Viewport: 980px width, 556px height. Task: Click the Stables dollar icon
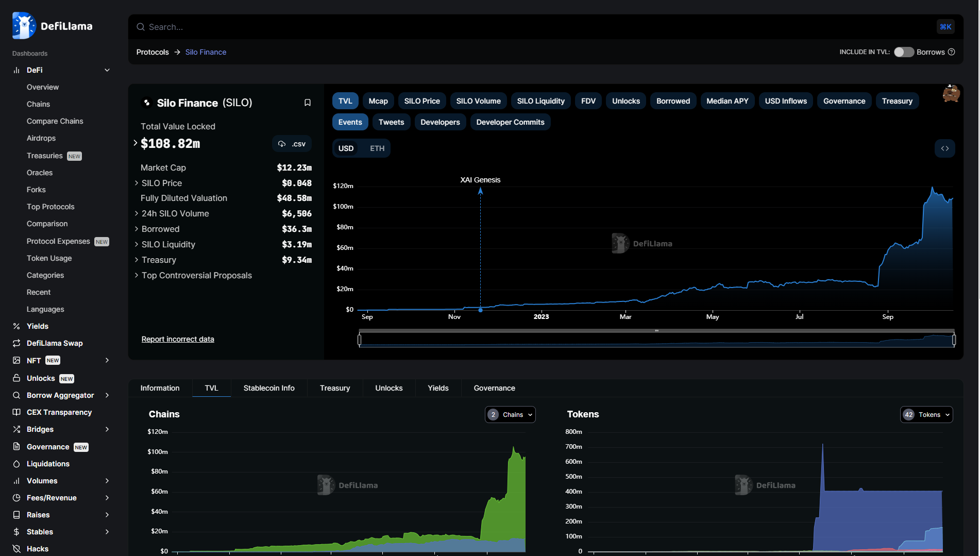[x=16, y=532]
